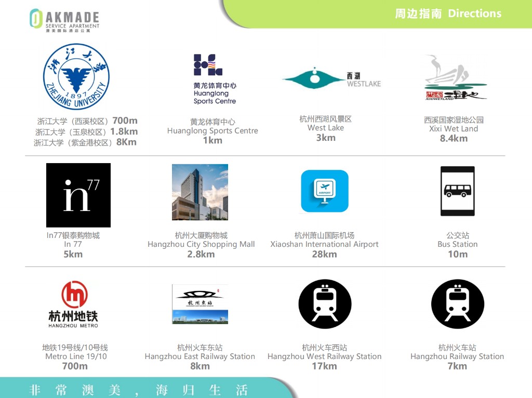Click the Akmade Service Apartment logo
Viewport: 532px width, 398px height.
click(64, 20)
